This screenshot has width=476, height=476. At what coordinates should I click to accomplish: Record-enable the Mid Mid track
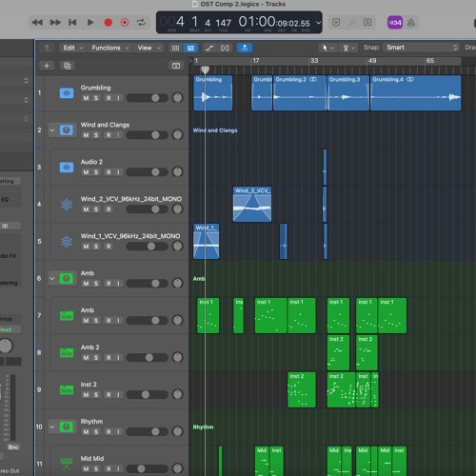coord(109,469)
